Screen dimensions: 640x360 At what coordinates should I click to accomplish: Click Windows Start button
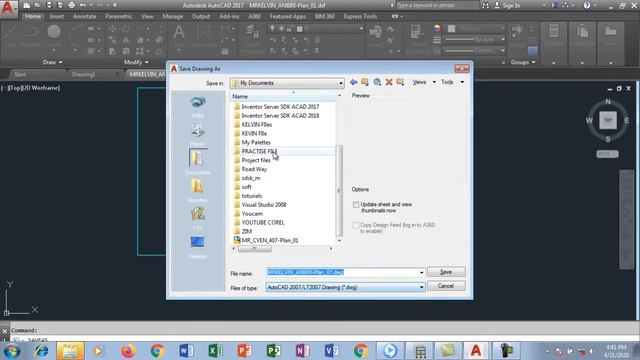[x=11, y=351]
